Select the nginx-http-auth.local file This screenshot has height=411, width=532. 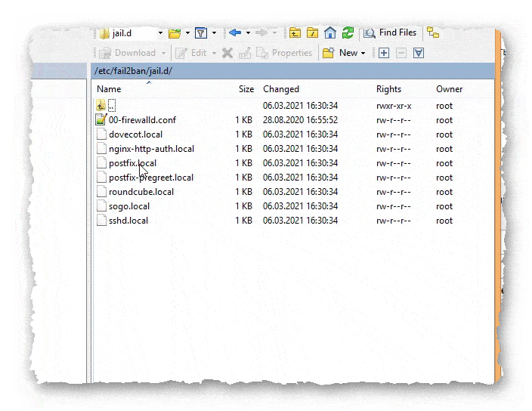[x=151, y=149]
